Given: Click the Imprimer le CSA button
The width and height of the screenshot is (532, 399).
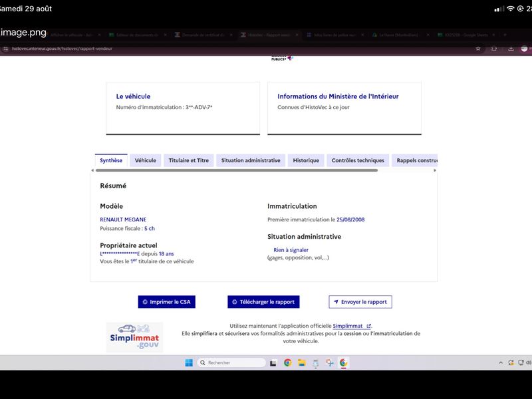Looking at the screenshot, I should click(167, 302).
